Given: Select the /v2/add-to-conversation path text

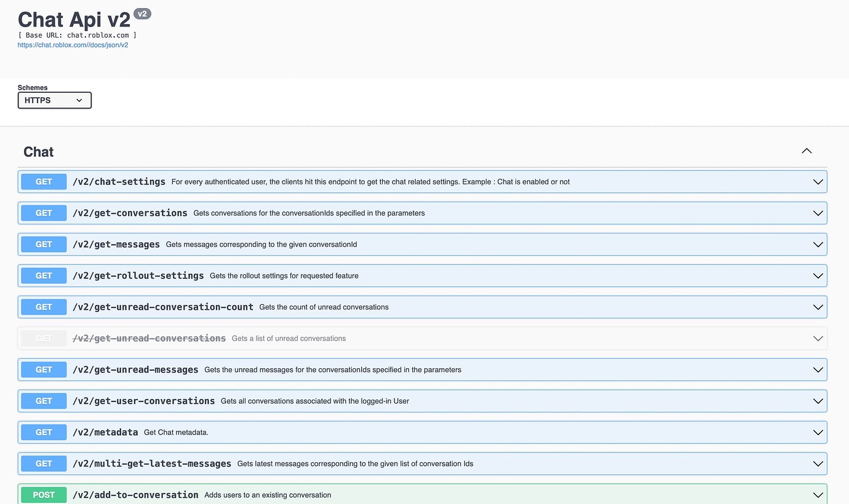Looking at the screenshot, I should pos(135,495).
